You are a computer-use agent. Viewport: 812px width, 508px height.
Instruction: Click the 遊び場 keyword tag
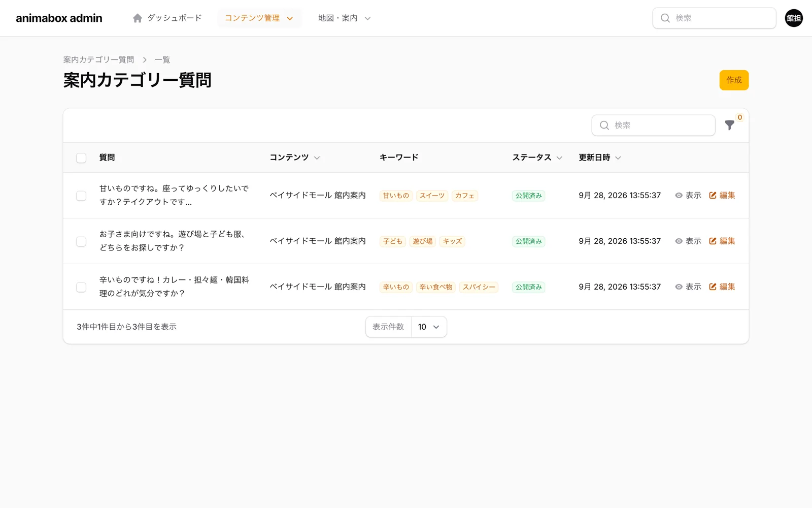[x=423, y=241]
